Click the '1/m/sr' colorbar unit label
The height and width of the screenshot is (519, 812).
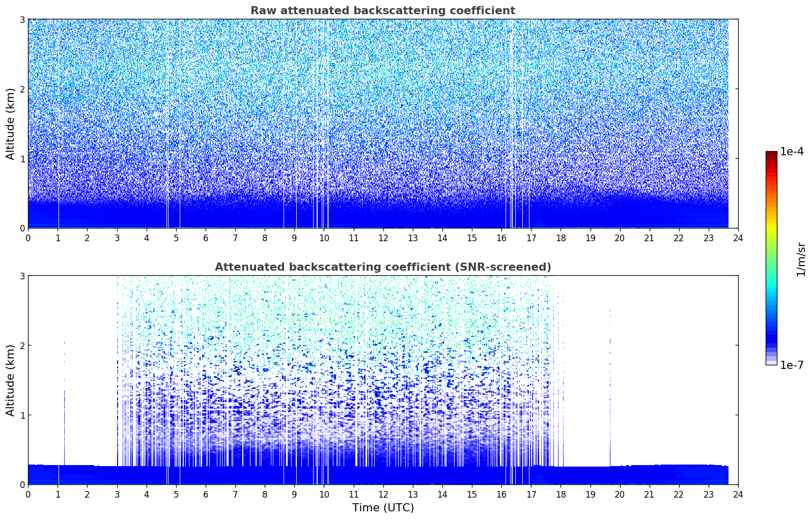(x=801, y=258)
